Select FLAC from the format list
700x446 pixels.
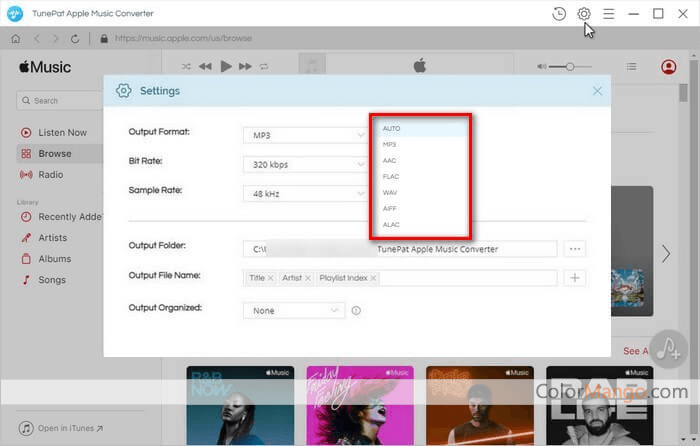click(391, 176)
